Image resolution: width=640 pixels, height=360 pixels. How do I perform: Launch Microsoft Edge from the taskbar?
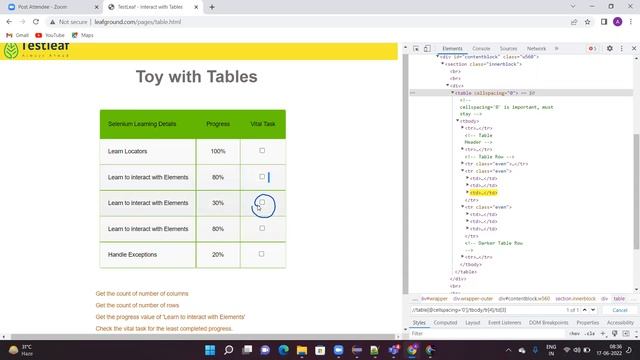pyautogui.click(x=283, y=350)
